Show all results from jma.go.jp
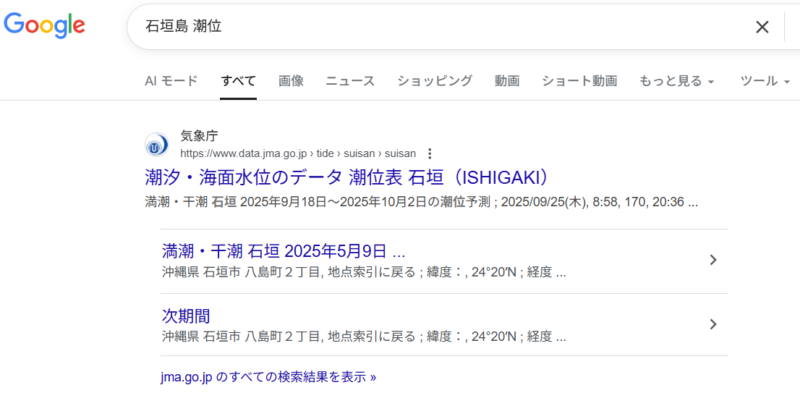Screen dimensions: 800x414 pyautogui.click(x=269, y=378)
